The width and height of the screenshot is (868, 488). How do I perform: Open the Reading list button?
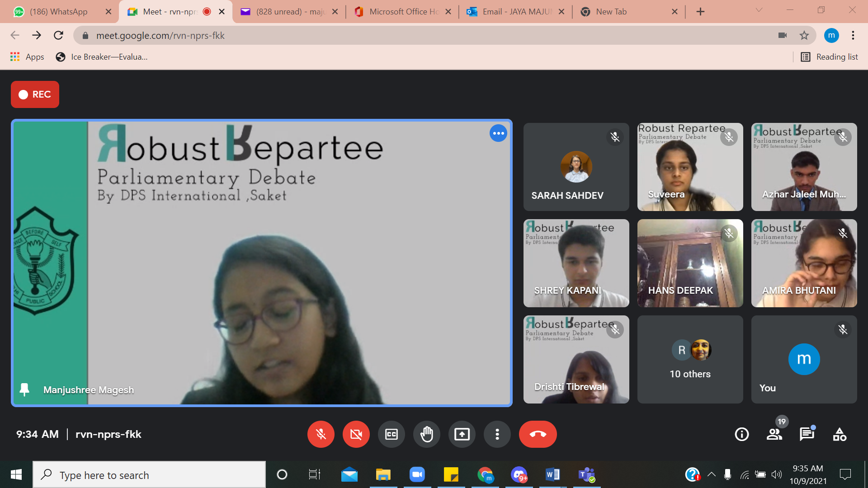tap(830, 57)
